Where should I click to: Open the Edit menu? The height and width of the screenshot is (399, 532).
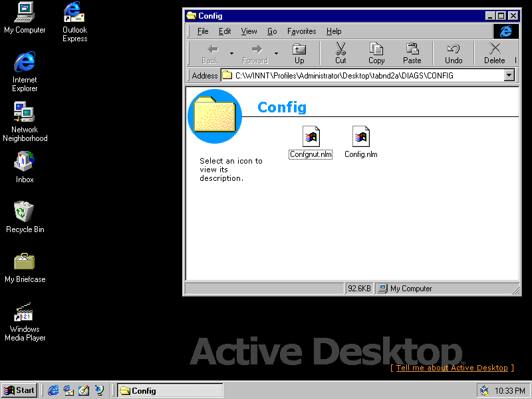[x=225, y=31]
